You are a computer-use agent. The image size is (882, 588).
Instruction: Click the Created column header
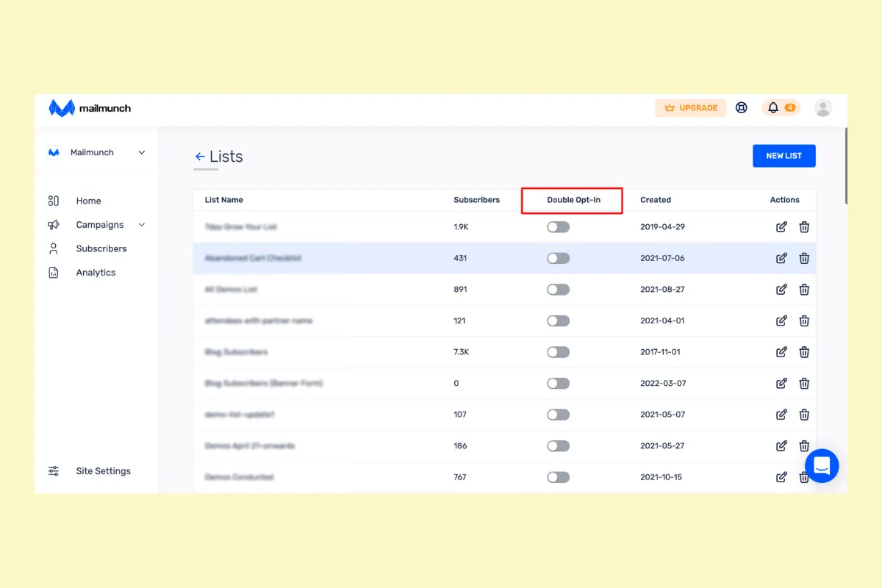point(656,200)
